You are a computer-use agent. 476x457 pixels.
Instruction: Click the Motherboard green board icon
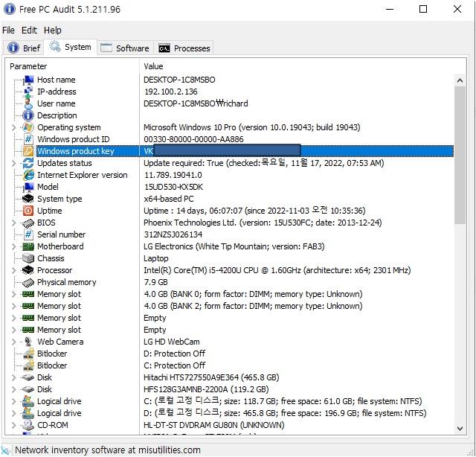click(28, 246)
